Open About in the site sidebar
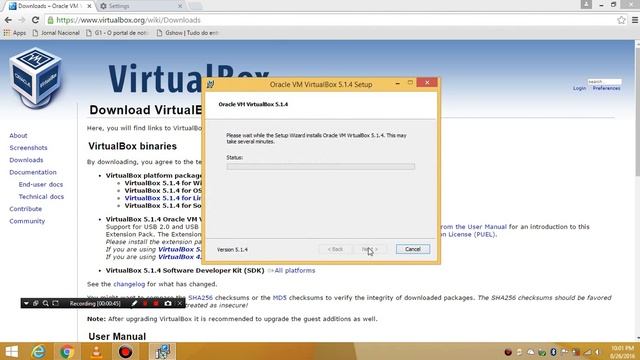Screen dimensions: 640x360 point(18,136)
